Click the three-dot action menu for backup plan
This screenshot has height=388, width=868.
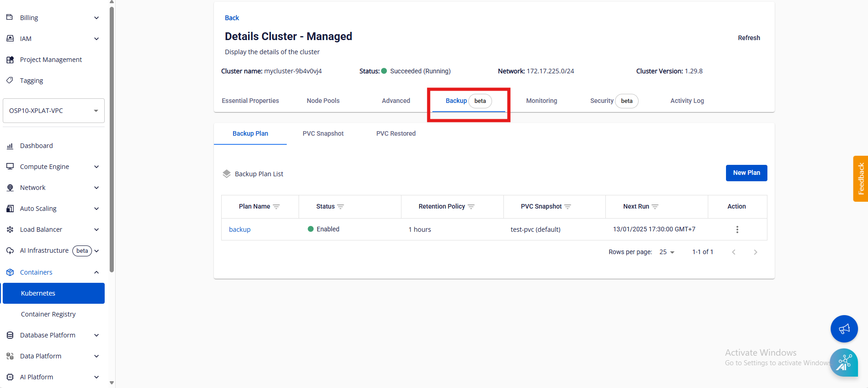pos(737,230)
